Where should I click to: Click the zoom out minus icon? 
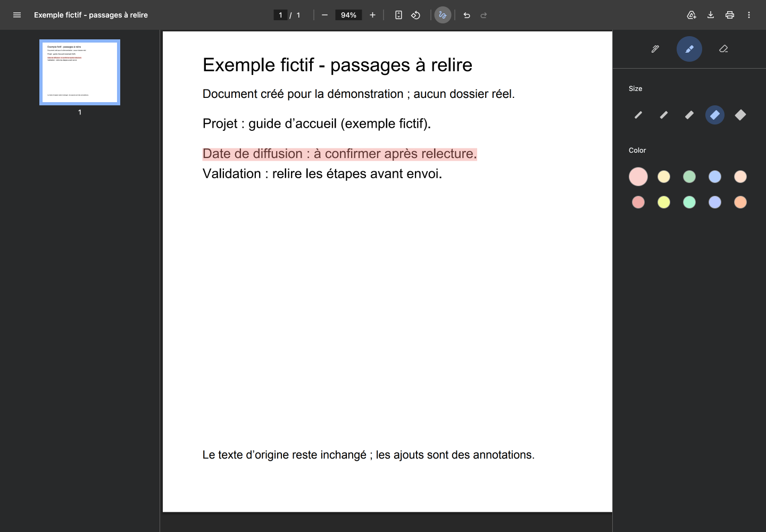tap(324, 15)
